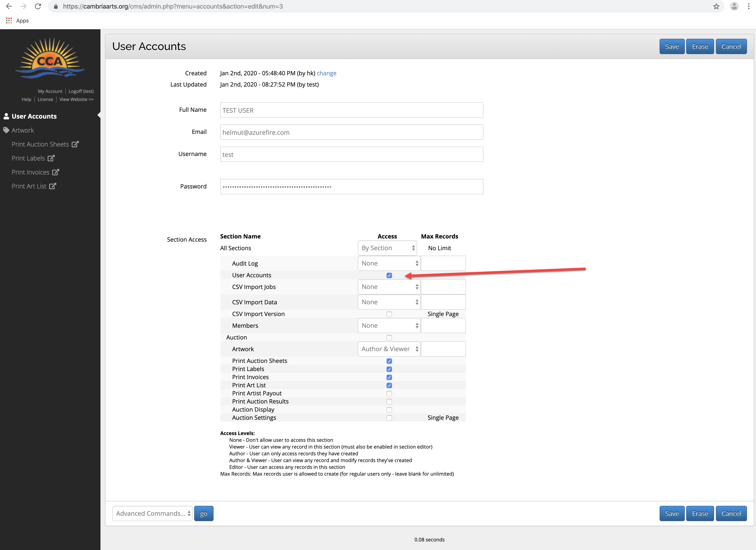This screenshot has height=550, width=756.
Task: Click the top Save button
Action: (x=672, y=46)
